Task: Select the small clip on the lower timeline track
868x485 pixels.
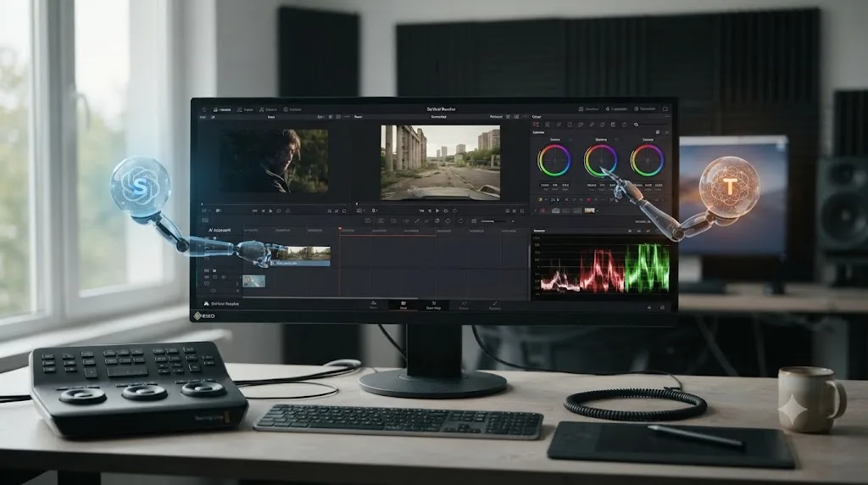Action: [253, 282]
